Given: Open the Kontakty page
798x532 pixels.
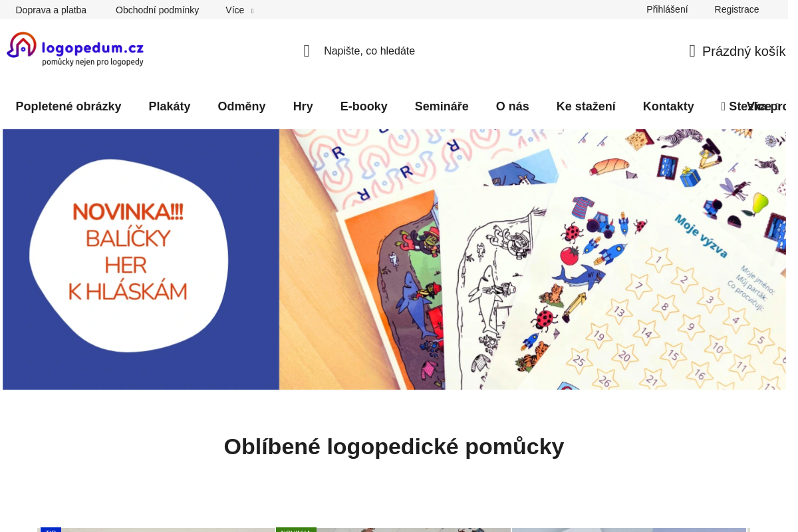Looking at the screenshot, I should (668, 106).
